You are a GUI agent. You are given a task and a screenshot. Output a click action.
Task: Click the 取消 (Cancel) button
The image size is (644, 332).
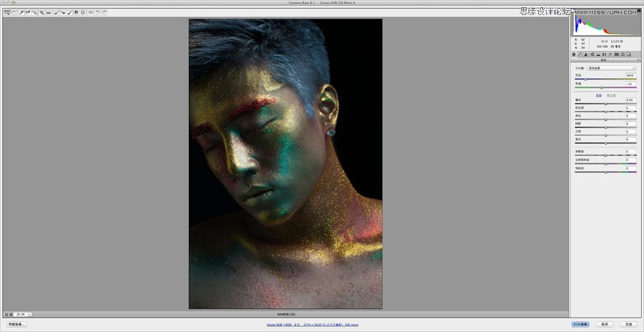[605, 324]
